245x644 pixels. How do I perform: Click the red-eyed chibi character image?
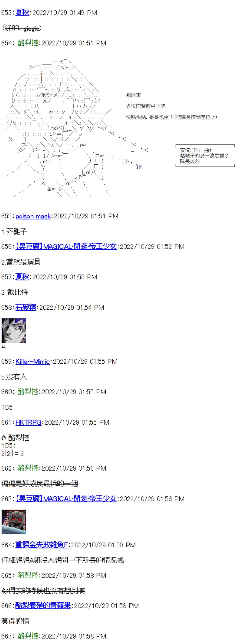(x=14, y=522)
